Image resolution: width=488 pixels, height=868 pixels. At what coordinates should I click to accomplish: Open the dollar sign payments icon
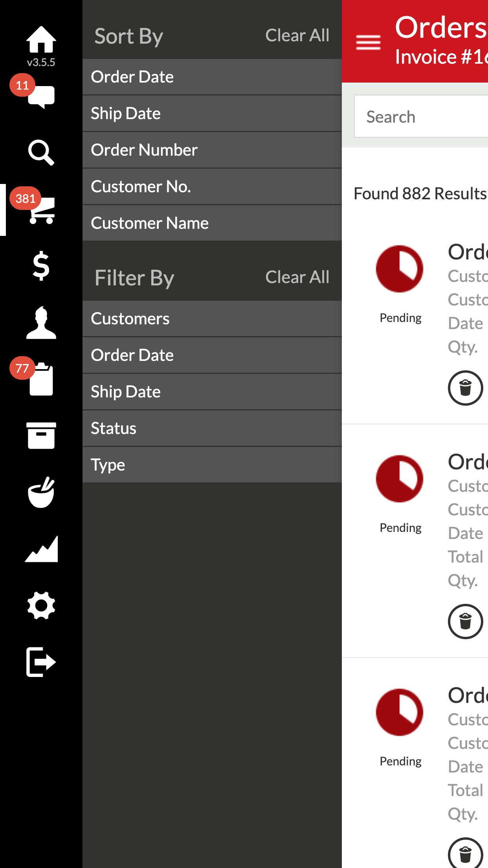coord(41,266)
